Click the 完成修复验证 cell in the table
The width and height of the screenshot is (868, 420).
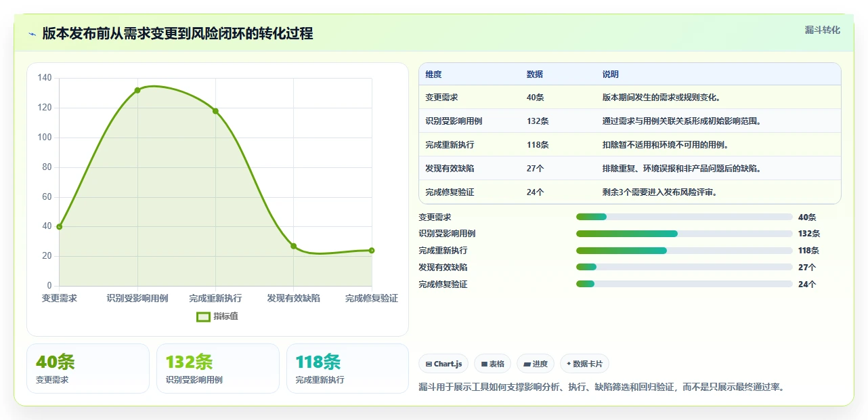tap(450, 192)
